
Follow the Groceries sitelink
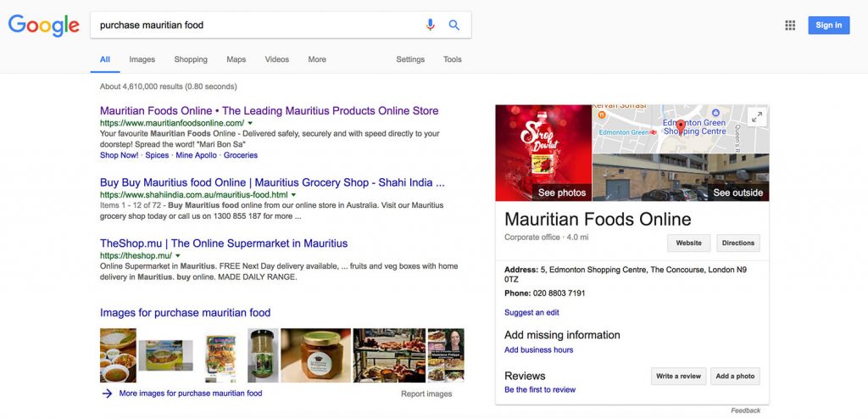click(x=241, y=155)
